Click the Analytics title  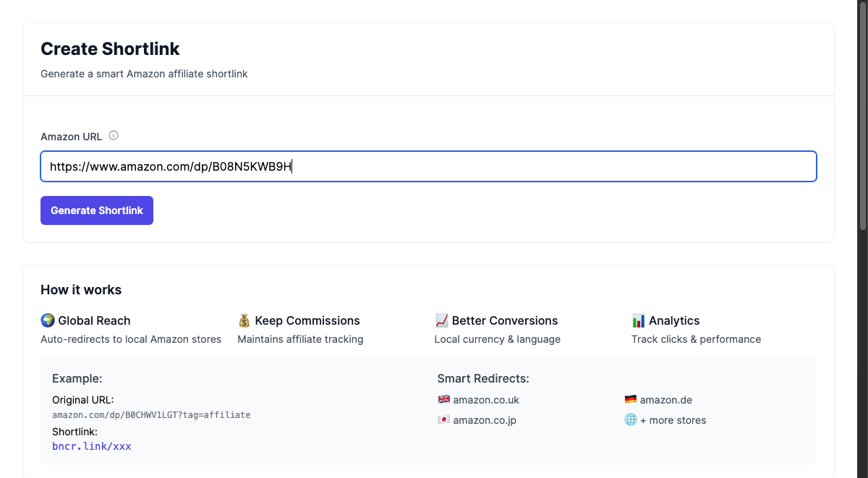click(x=674, y=320)
